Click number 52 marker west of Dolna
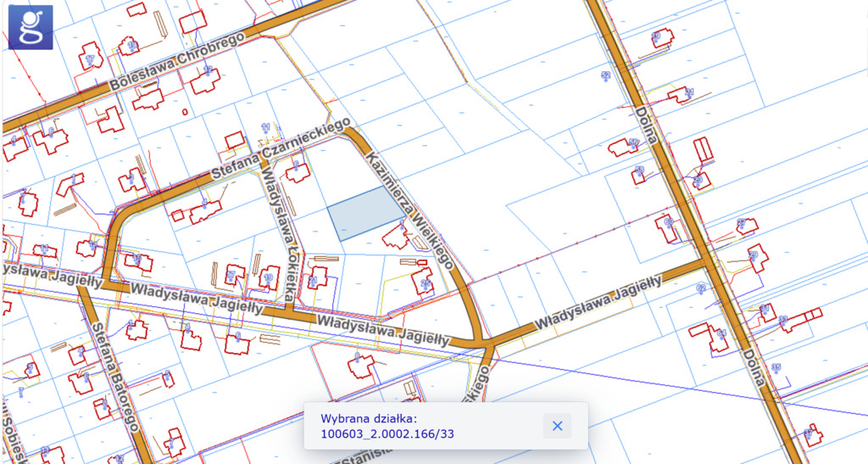Screen dimensions: 868x464 tap(605, 76)
